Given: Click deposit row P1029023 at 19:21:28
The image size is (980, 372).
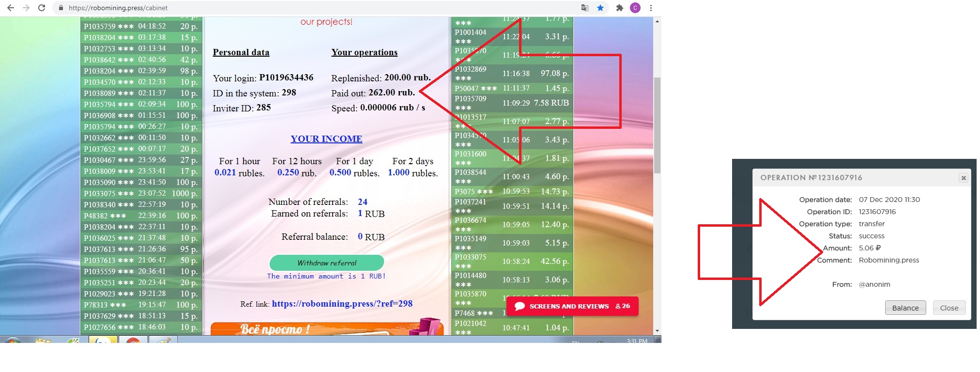Looking at the screenshot, I should (141, 294).
